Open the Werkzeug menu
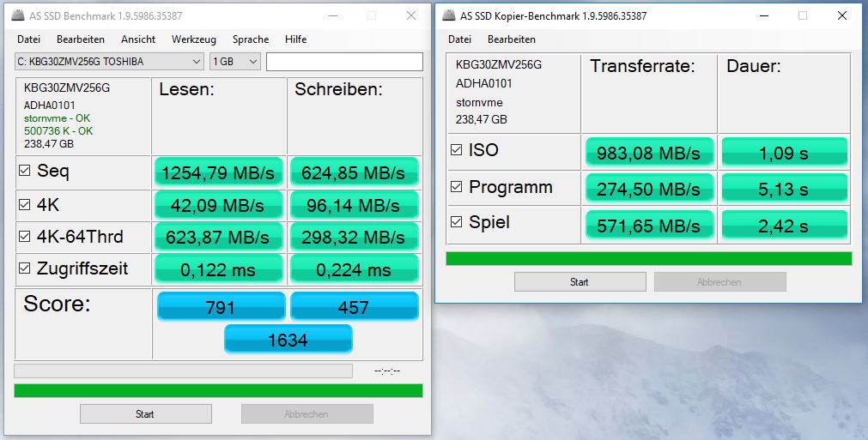 [194, 39]
